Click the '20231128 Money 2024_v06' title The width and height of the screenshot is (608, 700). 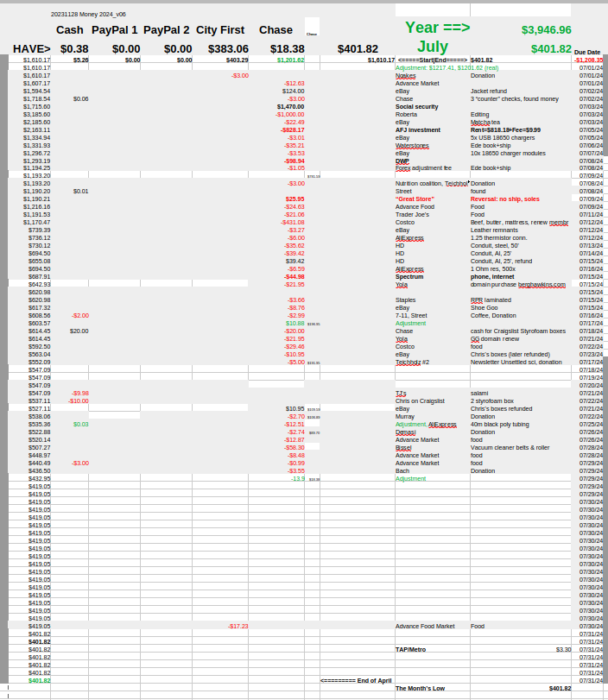coord(88,15)
